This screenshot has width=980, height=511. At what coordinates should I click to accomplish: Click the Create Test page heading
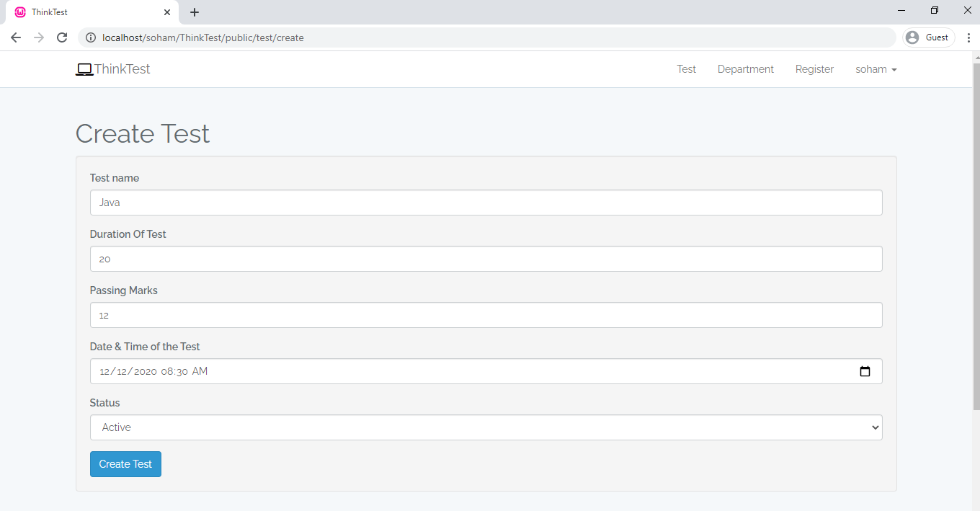[143, 134]
